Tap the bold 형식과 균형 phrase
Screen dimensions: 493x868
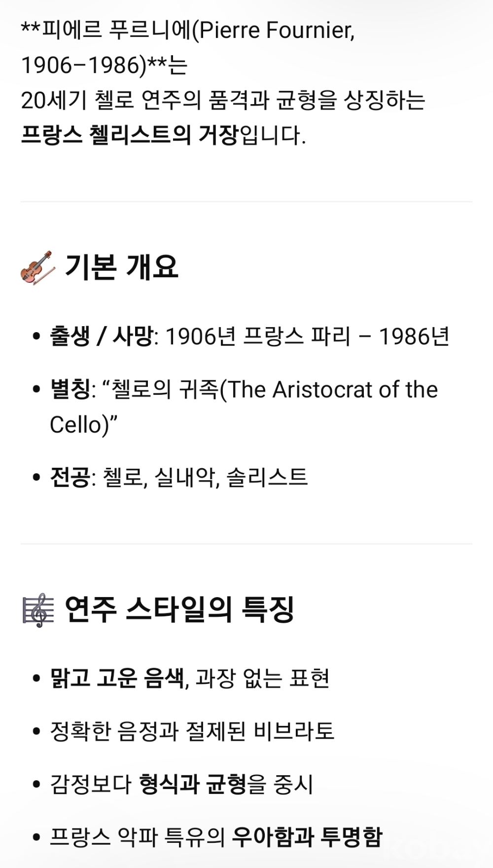click(x=192, y=784)
